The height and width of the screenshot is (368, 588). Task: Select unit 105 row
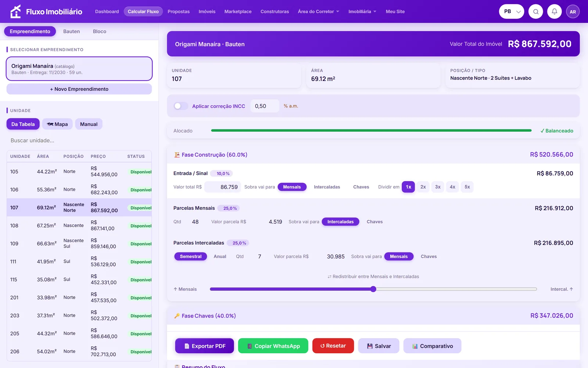point(79,171)
